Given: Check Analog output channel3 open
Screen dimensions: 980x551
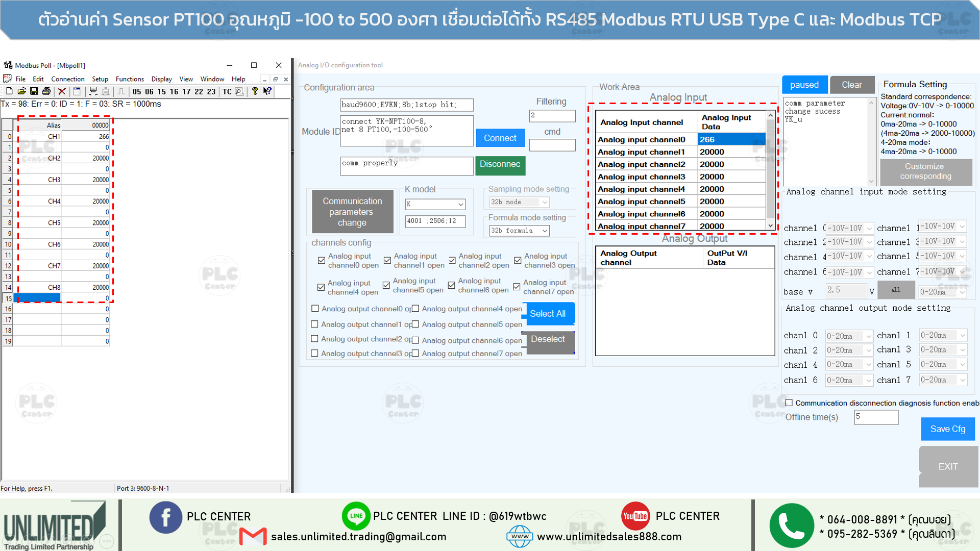Looking at the screenshot, I should 314,353.
